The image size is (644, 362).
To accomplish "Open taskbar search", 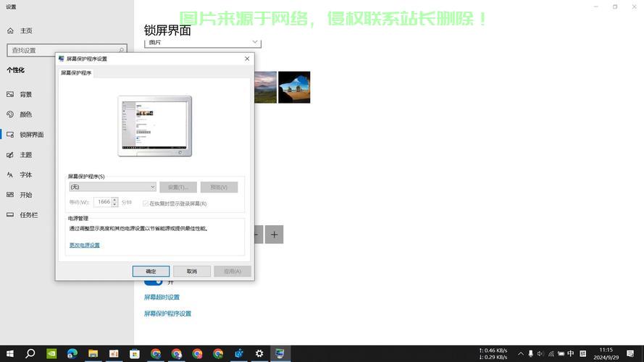I will coord(30,353).
